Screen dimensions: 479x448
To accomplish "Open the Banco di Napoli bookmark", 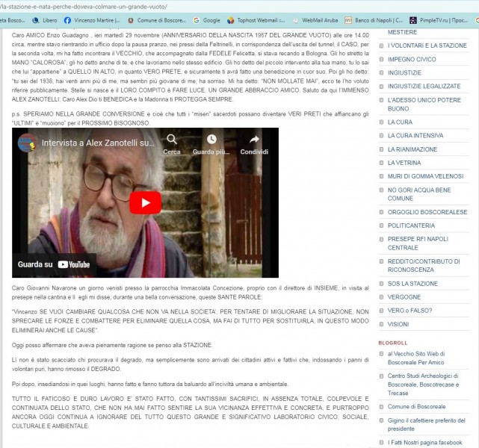I will click(374, 20).
